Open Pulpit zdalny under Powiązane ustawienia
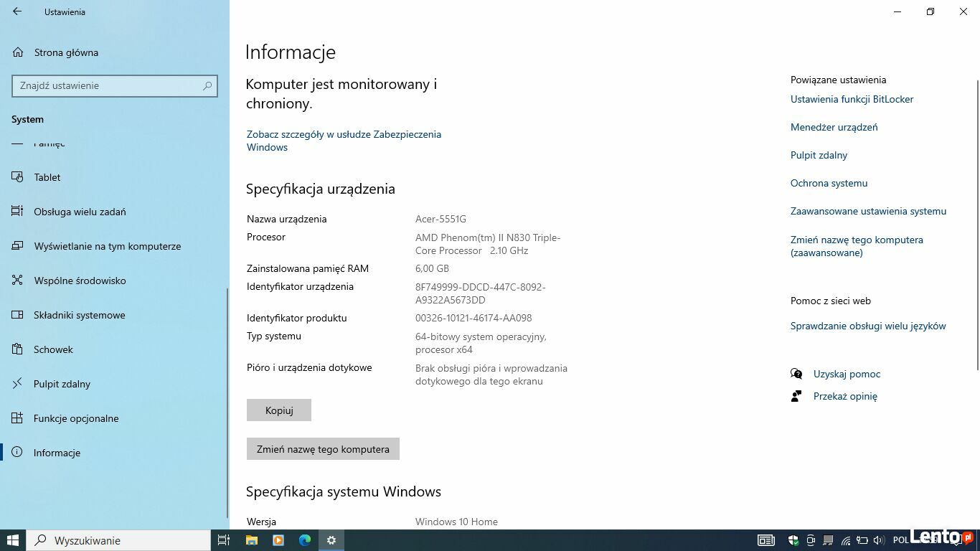The image size is (980, 551). click(819, 155)
